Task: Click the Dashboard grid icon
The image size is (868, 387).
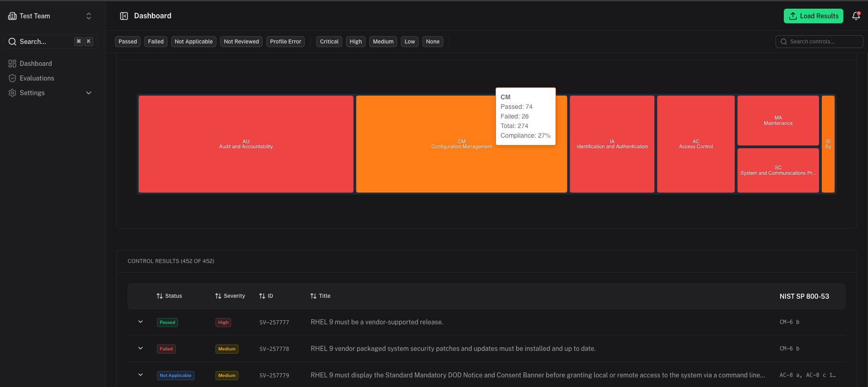Action: click(x=12, y=64)
